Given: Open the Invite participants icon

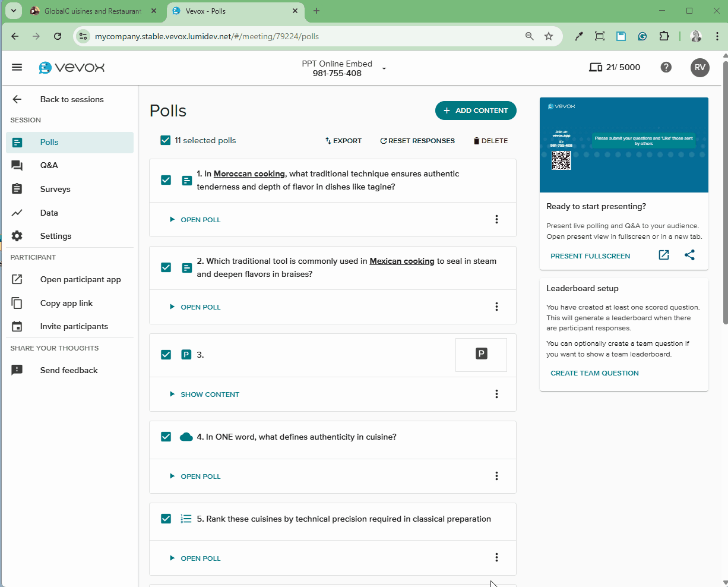Looking at the screenshot, I should [x=17, y=326].
